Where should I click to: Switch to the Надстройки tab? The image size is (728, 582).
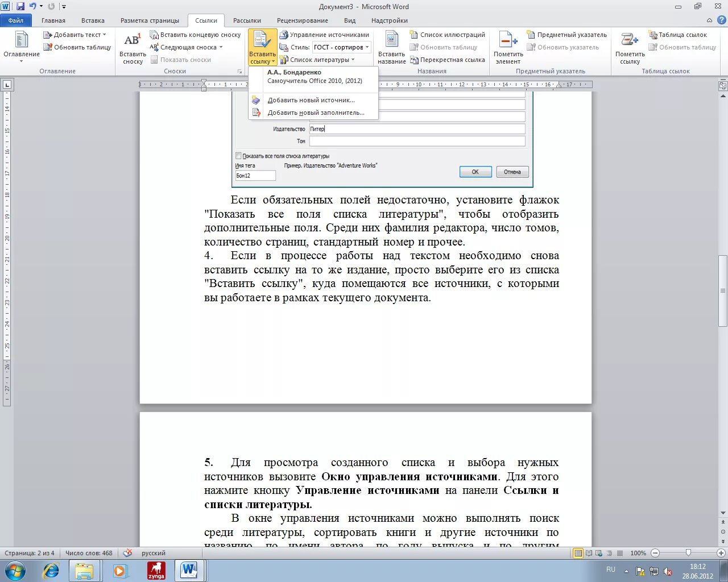390,20
